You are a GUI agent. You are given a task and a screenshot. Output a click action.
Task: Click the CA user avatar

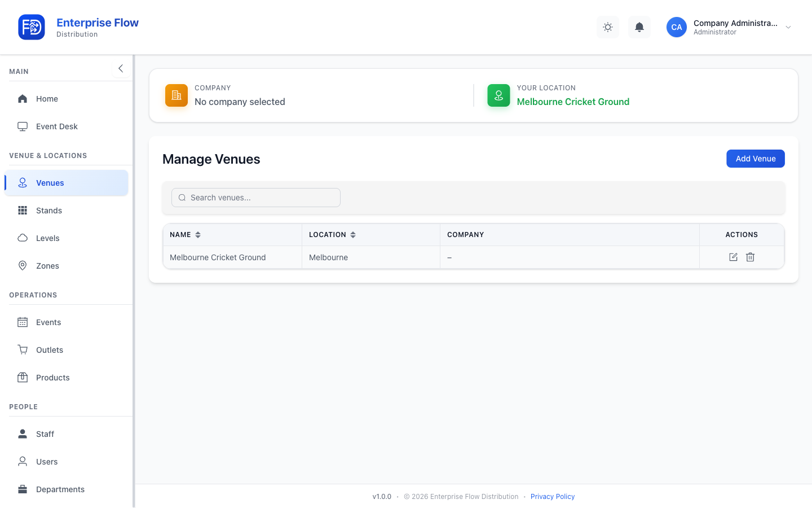point(677,27)
